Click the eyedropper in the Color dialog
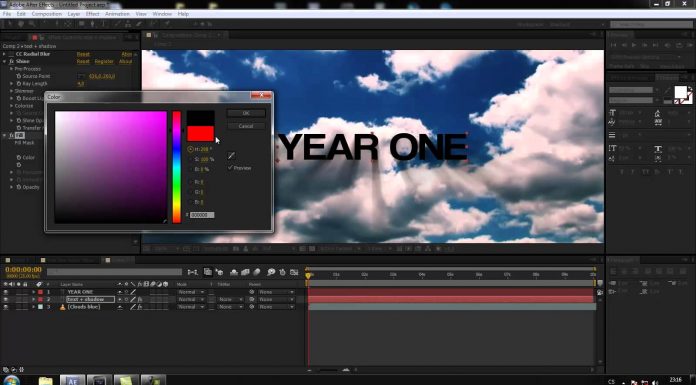Image resolution: width=696 pixels, height=385 pixels. pyautogui.click(x=231, y=155)
